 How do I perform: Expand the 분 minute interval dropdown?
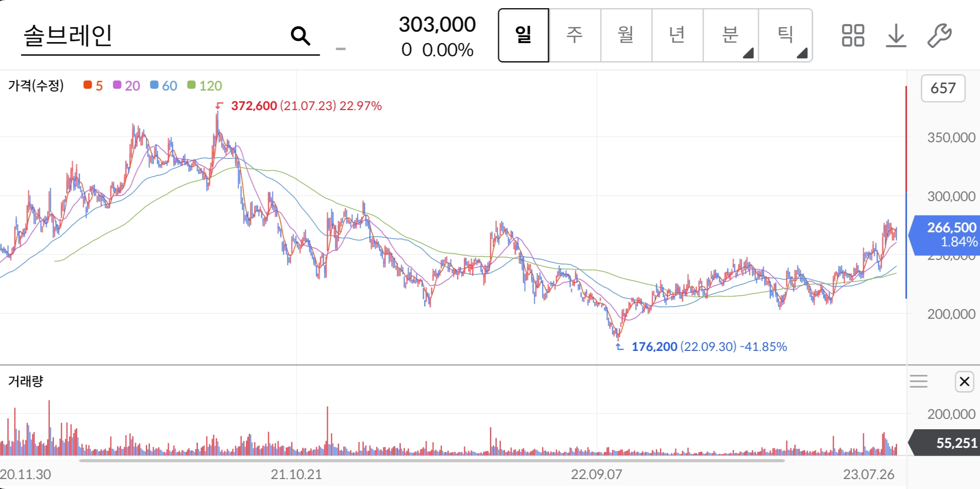pyautogui.click(x=748, y=53)
